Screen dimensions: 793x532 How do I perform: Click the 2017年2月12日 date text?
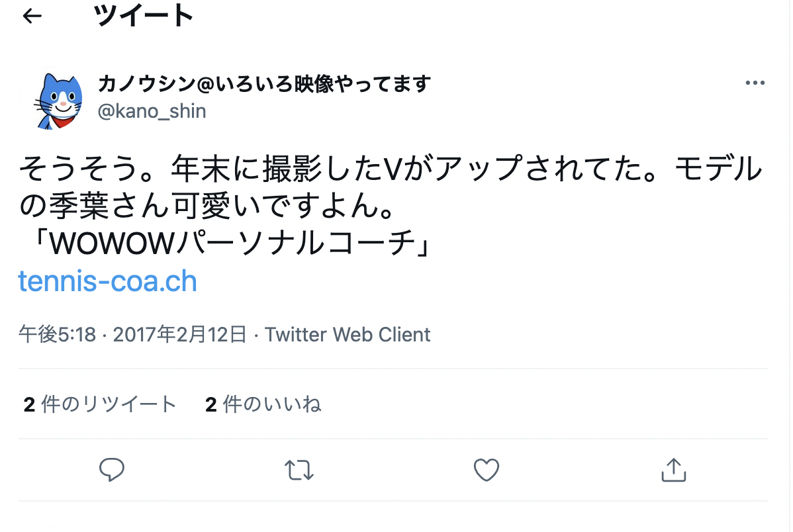(x=179, y=335)
